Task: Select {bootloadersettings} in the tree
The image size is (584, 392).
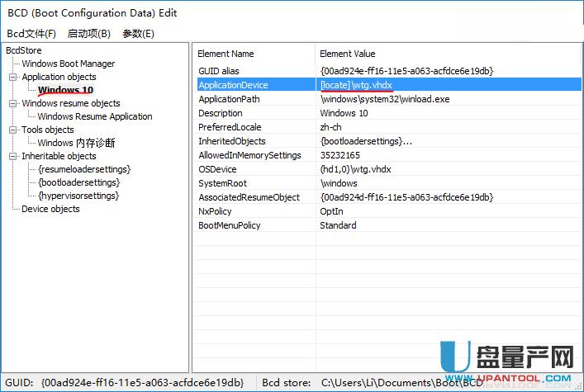Action: [78, 182]
